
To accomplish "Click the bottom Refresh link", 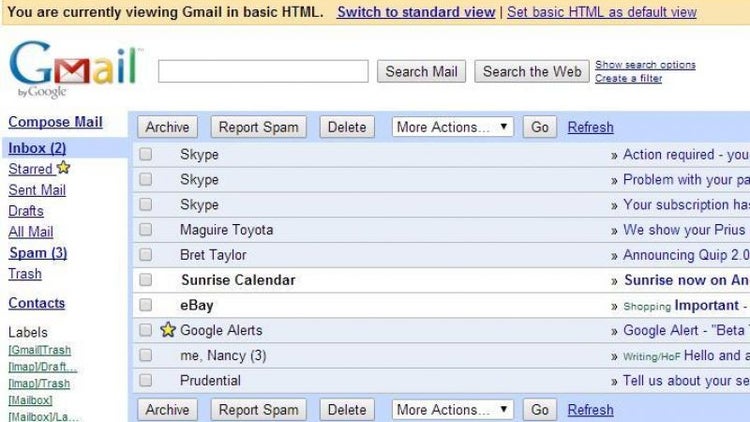I will pos(590,410).
